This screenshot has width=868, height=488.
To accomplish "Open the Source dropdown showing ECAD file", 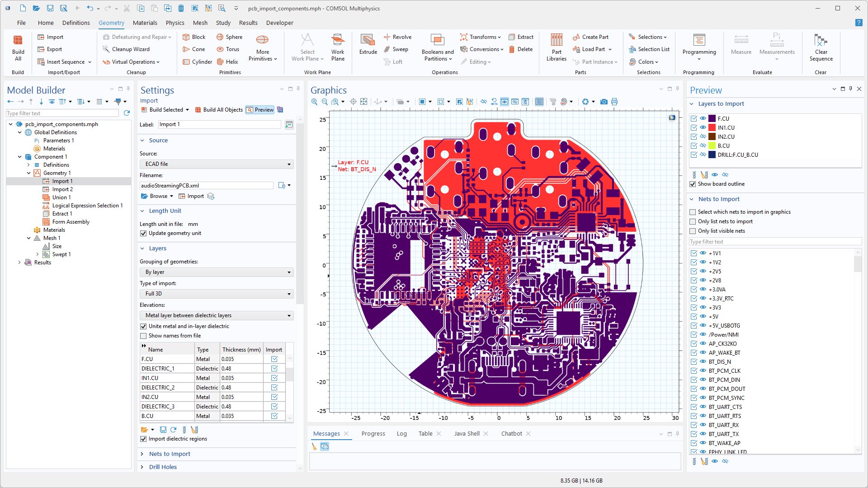I will (217, 164).
